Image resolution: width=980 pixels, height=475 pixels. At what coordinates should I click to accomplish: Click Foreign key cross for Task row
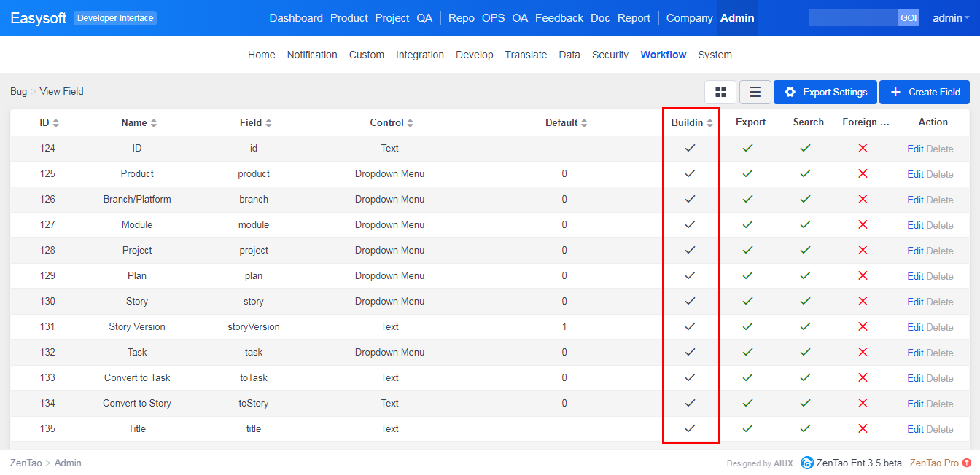(863, 352)
